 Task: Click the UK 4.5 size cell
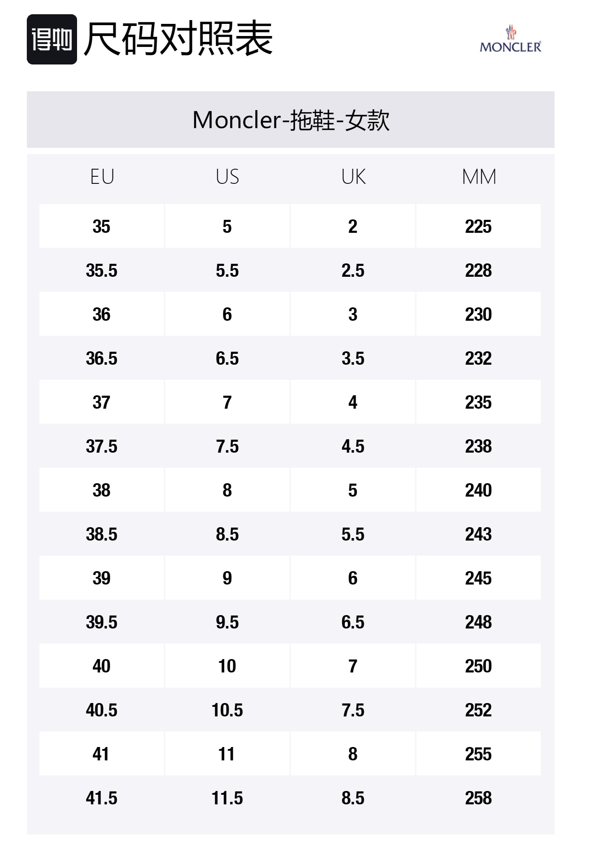(x=353, y=446)
